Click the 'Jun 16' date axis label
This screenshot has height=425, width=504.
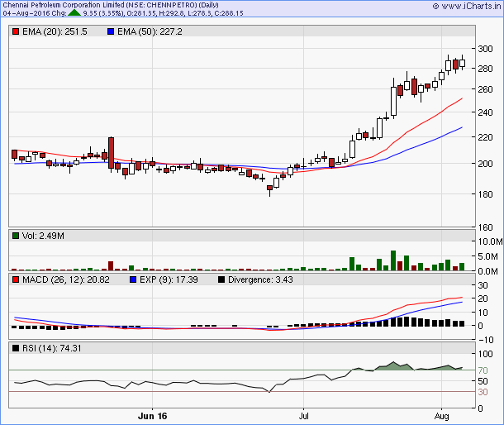152,416
